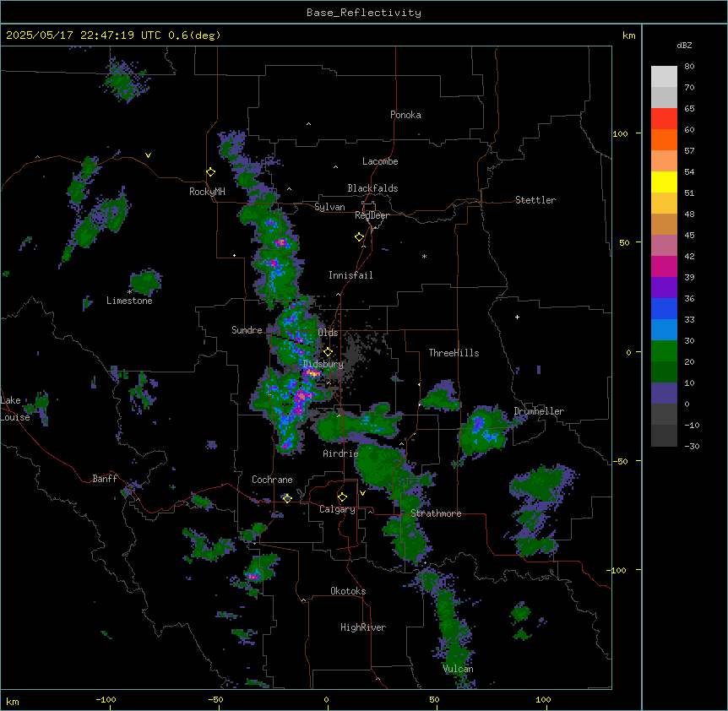
Task: Click the asterisk marker above Limestone label
Action: [x=129, y=292]
